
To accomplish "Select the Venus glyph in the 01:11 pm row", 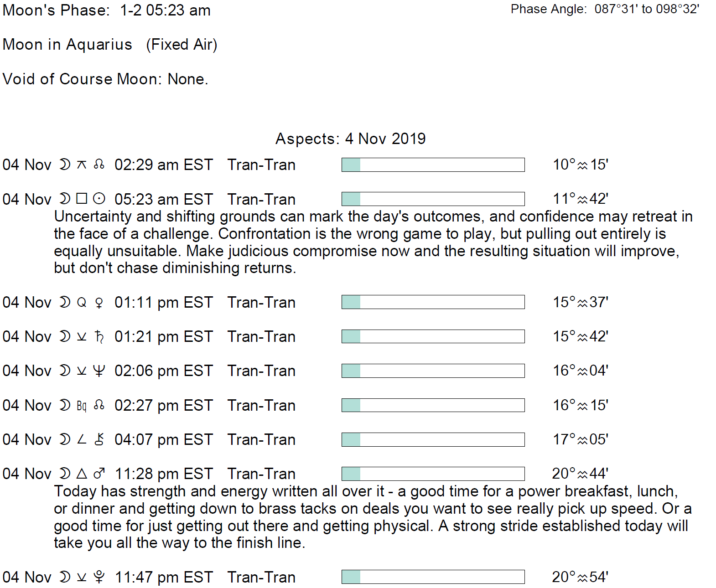I will point(99,303).
